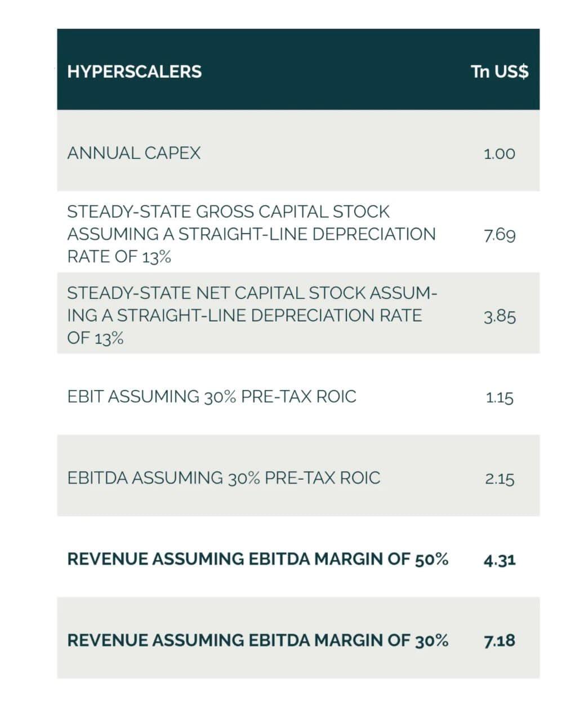
Task: Select the 3.85 net capital stock value
Action: (x=500, y=316)
